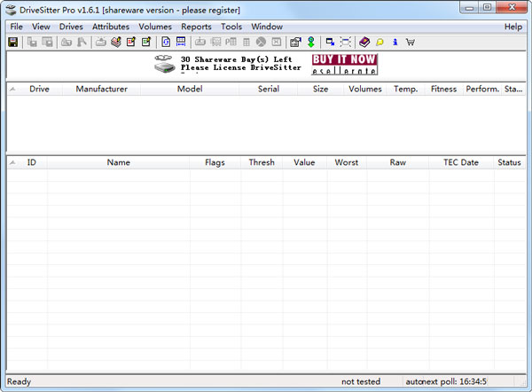Click the grayed drive report toolbar icon

[200, 42]
